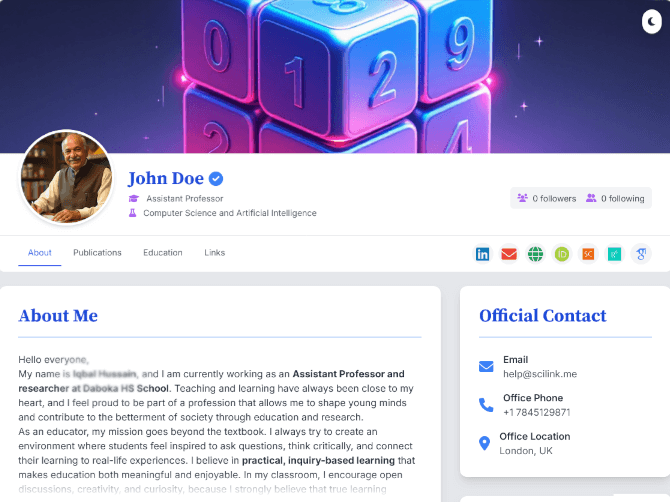Viewport: 670px width, 502px height.
Task: Toggle dark mode with the moon button
Action: 652,21
